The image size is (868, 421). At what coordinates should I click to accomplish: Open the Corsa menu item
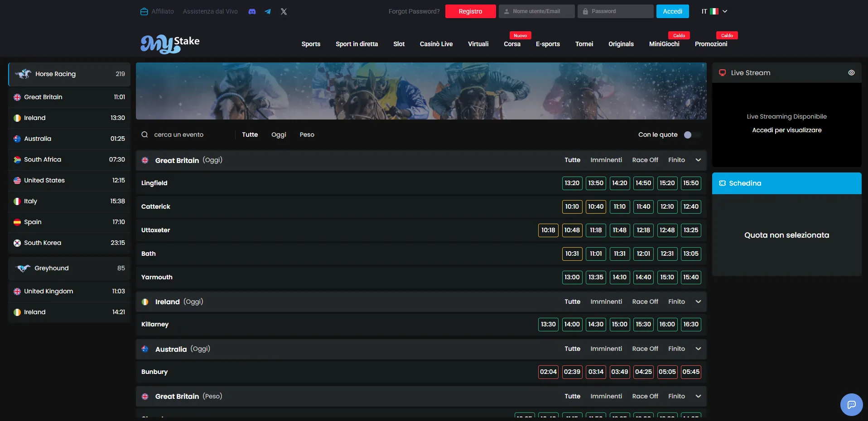pos(512,44)
